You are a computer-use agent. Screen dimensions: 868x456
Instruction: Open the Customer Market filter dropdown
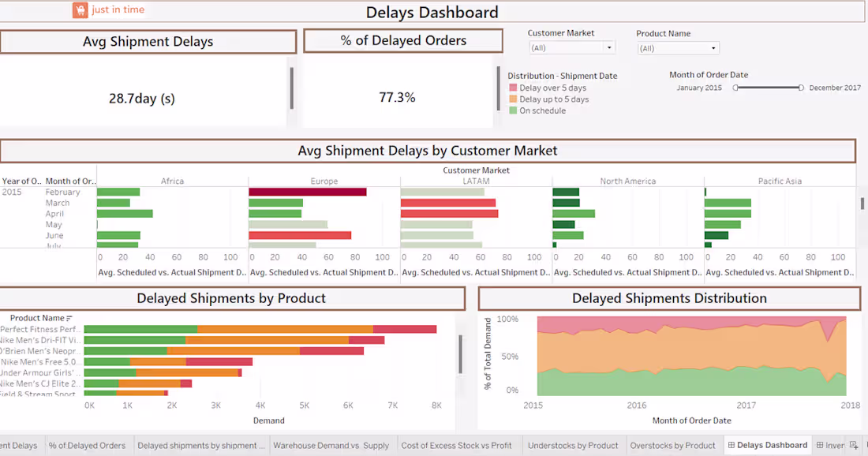coord(608,47)
